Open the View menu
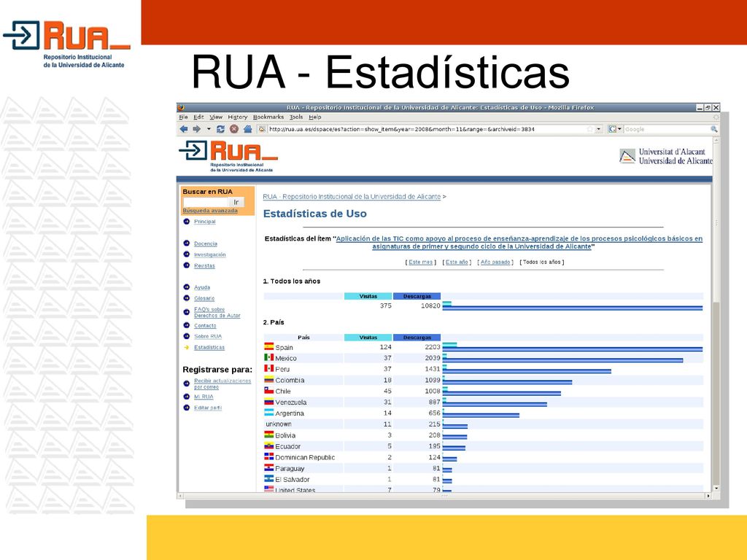Viewport: 747px width, 560px height. (x=216, y=117)
